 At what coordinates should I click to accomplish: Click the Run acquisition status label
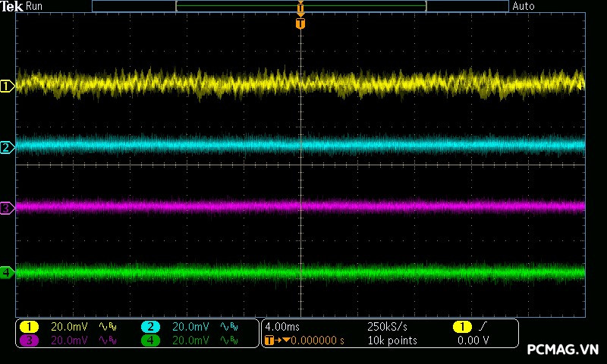tap(34, 6)
